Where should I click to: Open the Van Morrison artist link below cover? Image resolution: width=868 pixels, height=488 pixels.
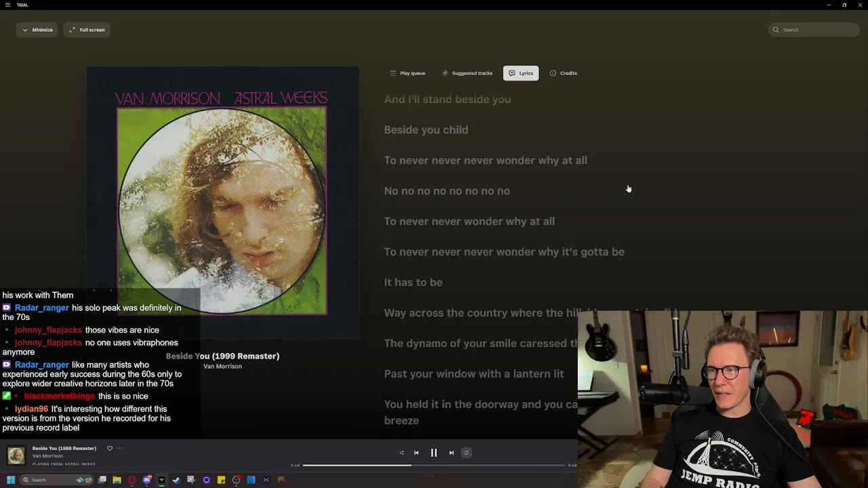222,367
